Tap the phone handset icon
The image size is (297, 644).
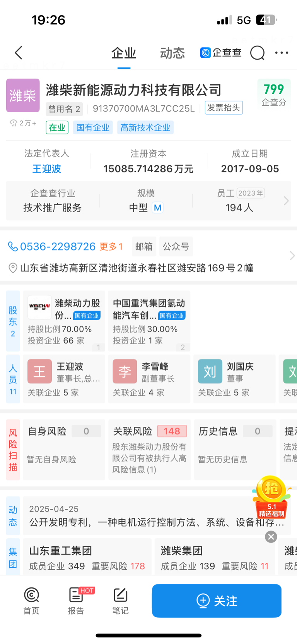(x=13, y=246)
